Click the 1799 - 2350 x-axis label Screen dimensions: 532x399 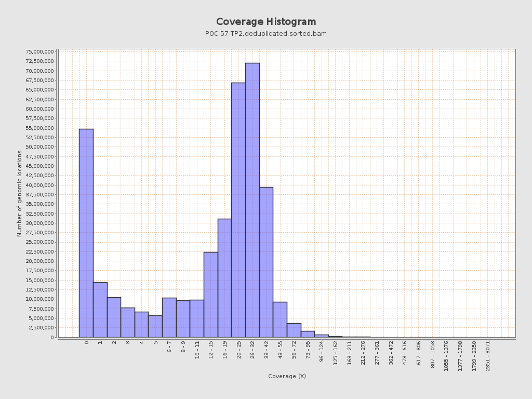(x=474, y=356)
